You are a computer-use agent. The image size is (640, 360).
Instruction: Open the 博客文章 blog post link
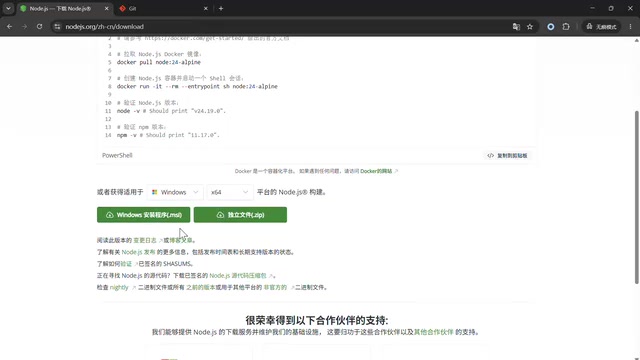tap(181, 240)
